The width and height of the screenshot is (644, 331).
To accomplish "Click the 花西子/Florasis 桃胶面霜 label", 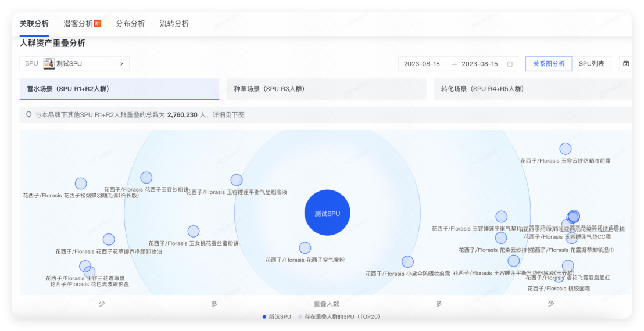I will (x=559, y=289).
